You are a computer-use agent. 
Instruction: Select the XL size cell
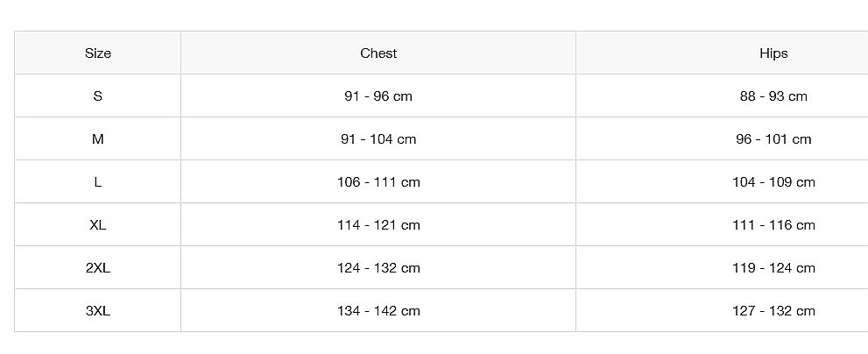pyautogui.click(x=98, y=225)
